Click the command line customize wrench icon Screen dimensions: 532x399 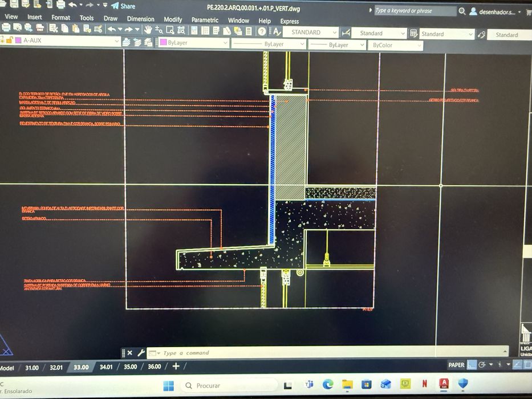pyautogui.click(x=141, y=353)
